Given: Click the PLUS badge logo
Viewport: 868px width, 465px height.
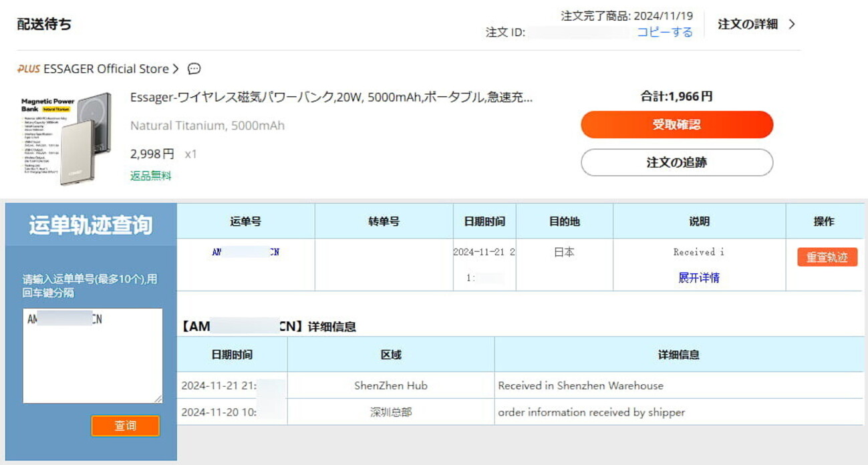Looking at the screenshot, I should pyautogui.click(x=29, y=69).
